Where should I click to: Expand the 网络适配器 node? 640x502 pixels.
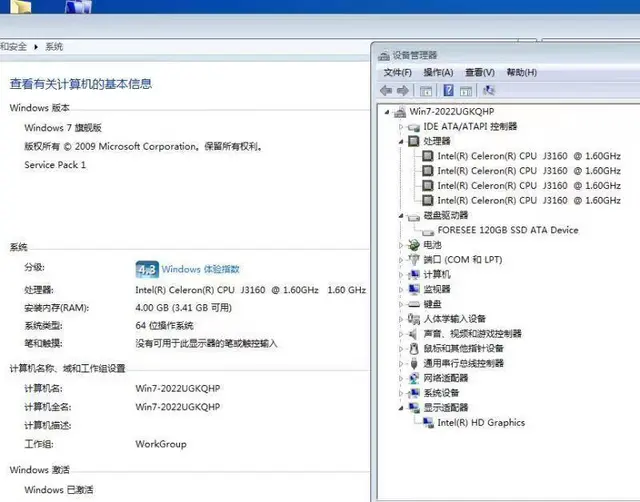(401, 378)
